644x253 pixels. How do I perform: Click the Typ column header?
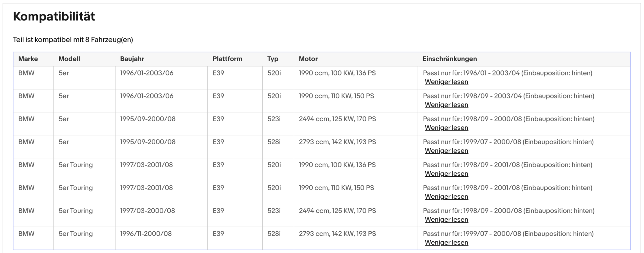coord(273,59)
